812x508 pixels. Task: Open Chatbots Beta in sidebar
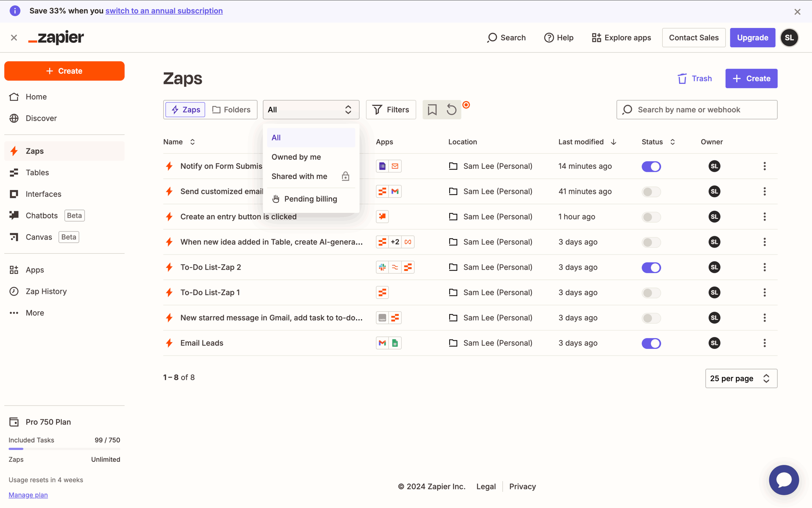pyautogui.click(x=64, y=215)
